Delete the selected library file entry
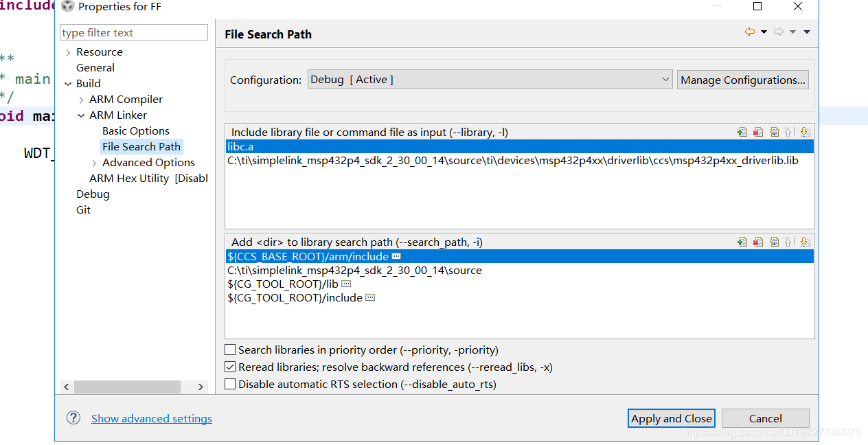868x445 pixels. pos(758,132)
